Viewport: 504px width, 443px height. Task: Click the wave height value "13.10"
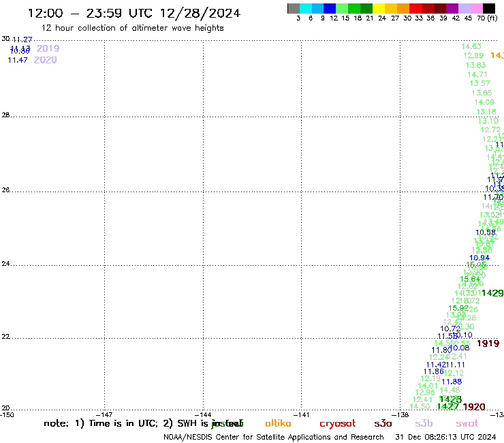coord(488,121)
